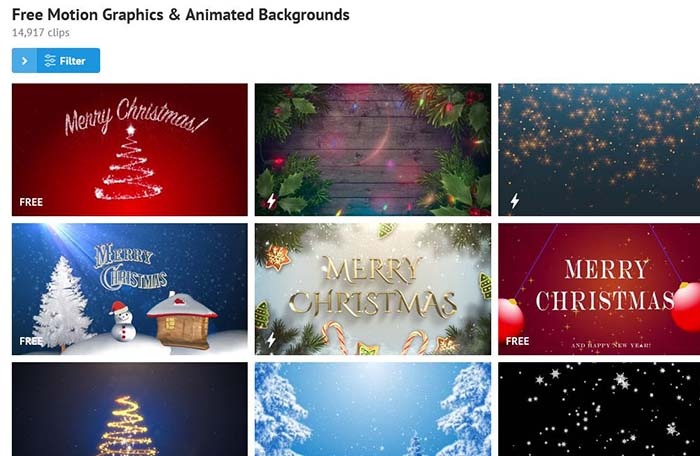
Task: Click Free Motion Graphics & Animated Backgrounds heading
Action: click(180, 15)
